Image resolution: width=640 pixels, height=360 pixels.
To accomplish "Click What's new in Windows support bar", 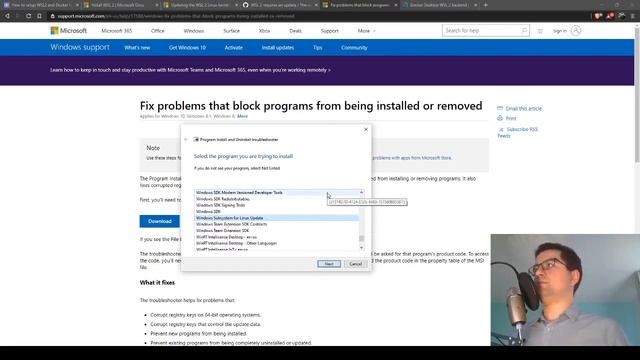I will click(137, 48).
